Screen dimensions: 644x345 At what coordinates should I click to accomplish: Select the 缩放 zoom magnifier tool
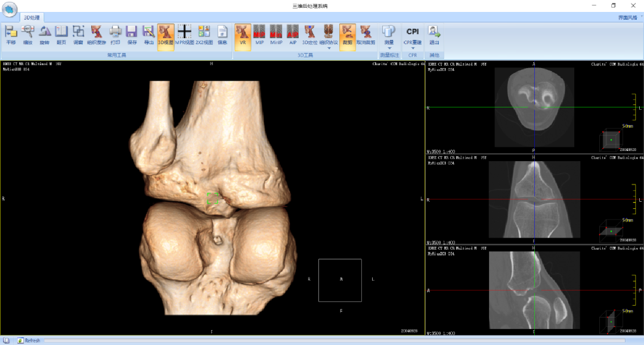(27, 35)
